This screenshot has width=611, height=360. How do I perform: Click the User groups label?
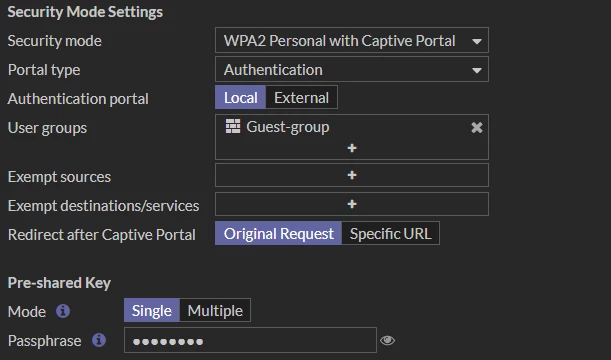pyautogui.click(x=47, y=128)
